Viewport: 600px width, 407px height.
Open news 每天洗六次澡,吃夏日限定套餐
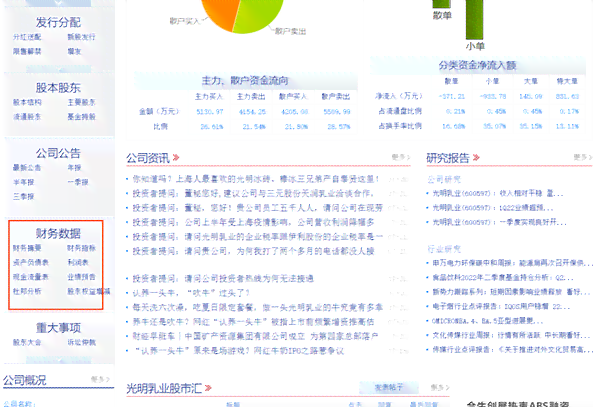point(258,307)
